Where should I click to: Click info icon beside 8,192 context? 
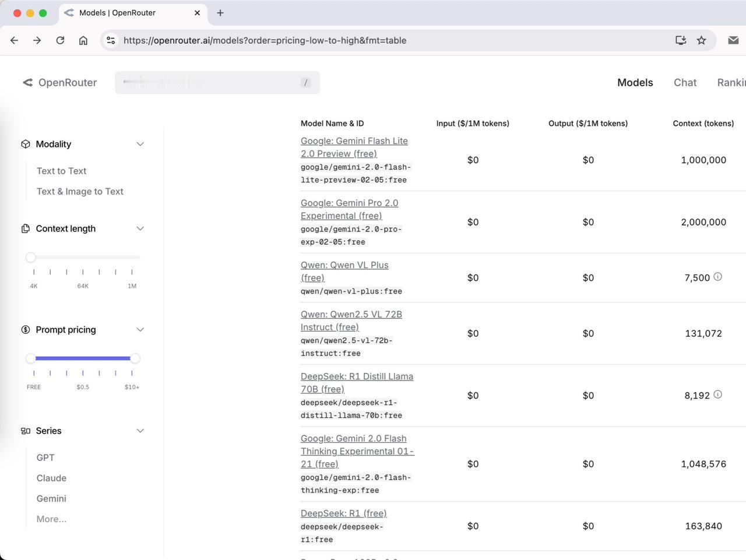(718, 395)
